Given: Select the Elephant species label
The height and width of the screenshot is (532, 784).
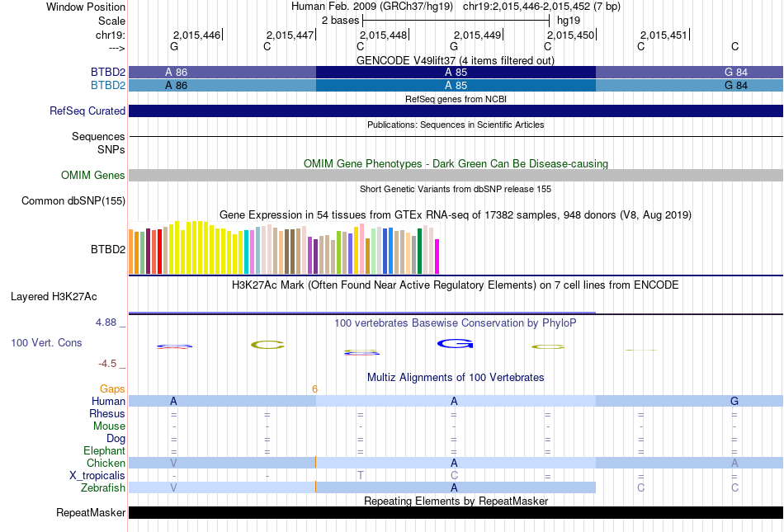Looking at the screenshot, I should pyautogui.click(x=105, y=450).
